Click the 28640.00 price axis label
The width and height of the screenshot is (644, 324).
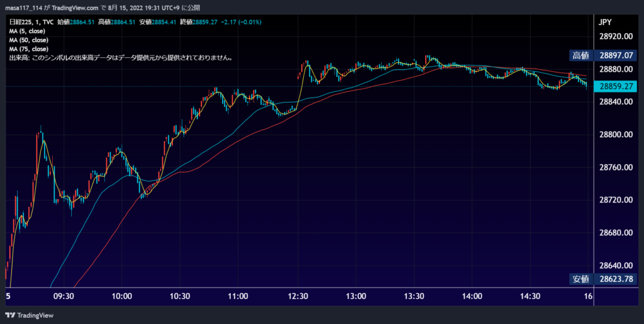[x=616, y=265]
